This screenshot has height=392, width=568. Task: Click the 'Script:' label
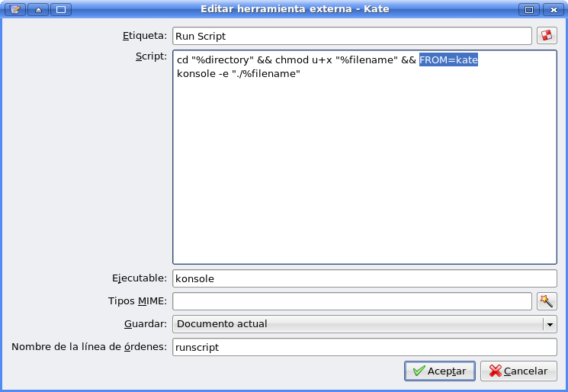151,56
